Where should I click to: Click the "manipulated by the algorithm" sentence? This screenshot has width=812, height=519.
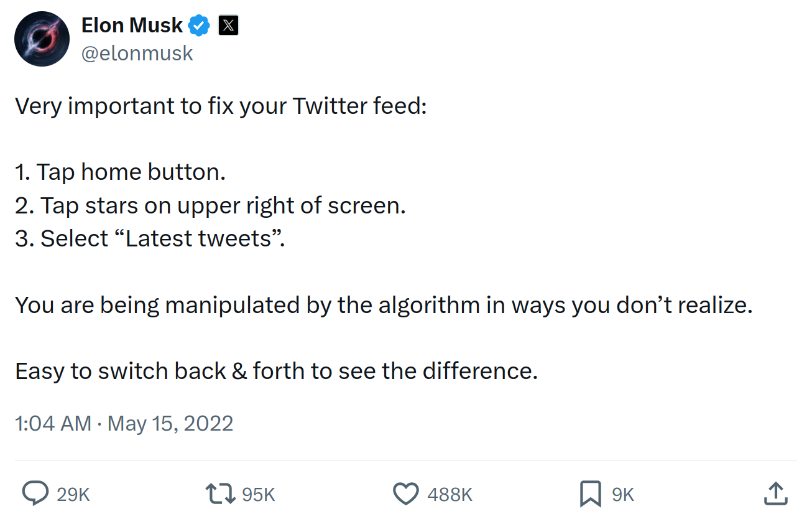[x=384, y=305]
